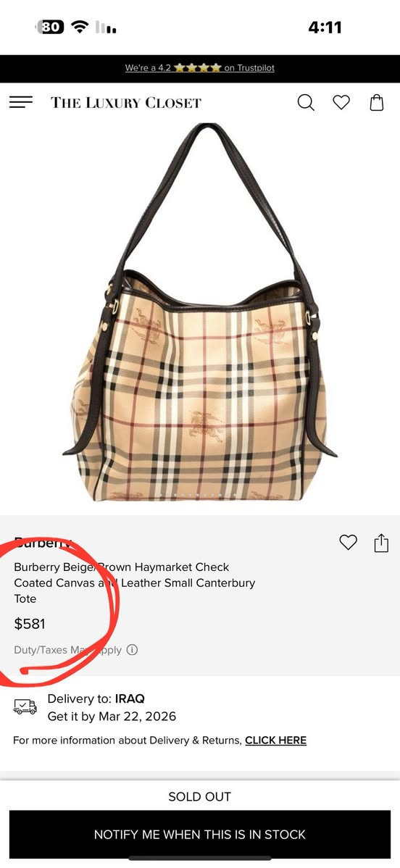This screenshot has height=868, width=400.
Task: Tap the search magnifier icon
Action: coord(306,102)
